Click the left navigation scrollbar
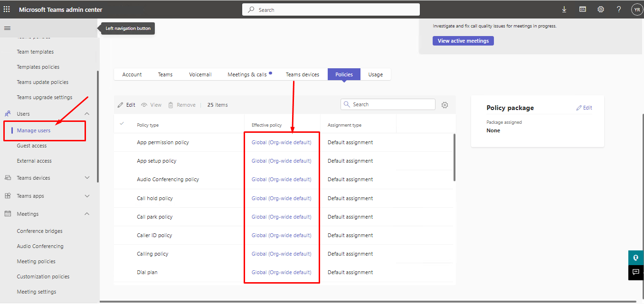This screenshot has height=304, width=644. pos(98,127)
